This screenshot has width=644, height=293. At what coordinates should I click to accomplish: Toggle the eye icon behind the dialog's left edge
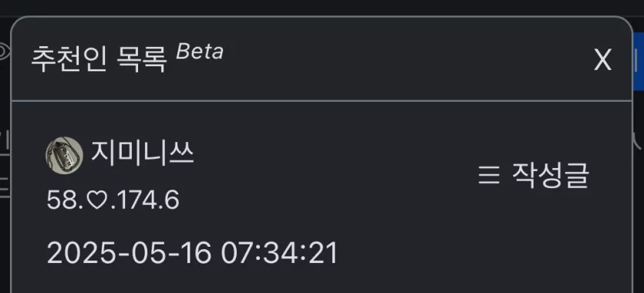click(5, 52)
